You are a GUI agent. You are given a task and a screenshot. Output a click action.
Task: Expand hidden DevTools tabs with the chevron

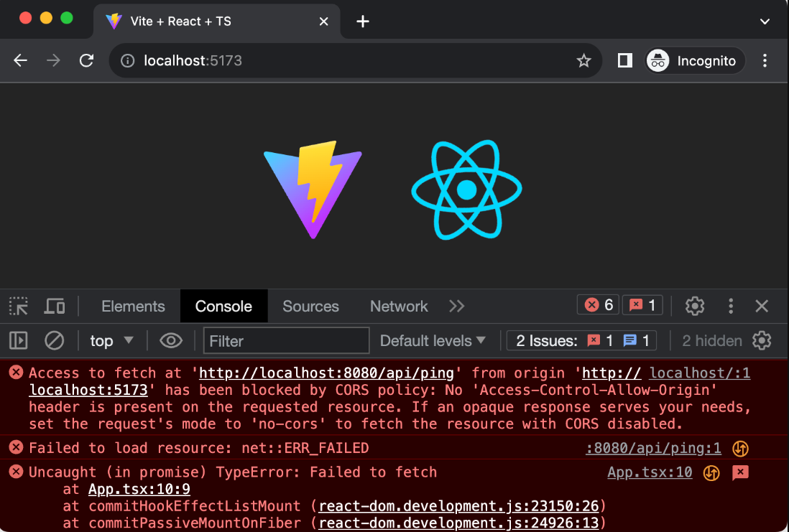456,306
